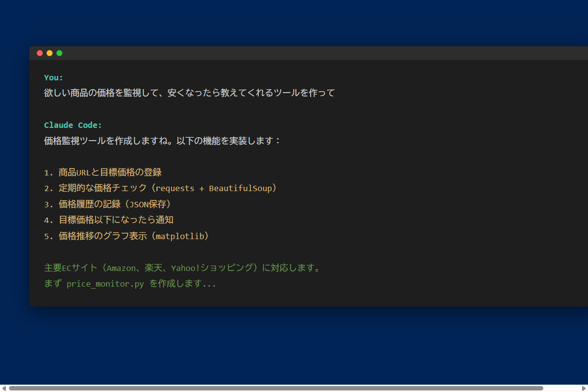588x392 pixels.
Task: Click the red close window button
Action: click(x=40, y=53)
